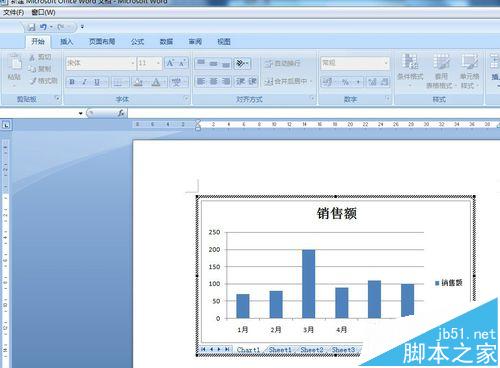Click the Copy (复制) button

(x=40, y=69)
